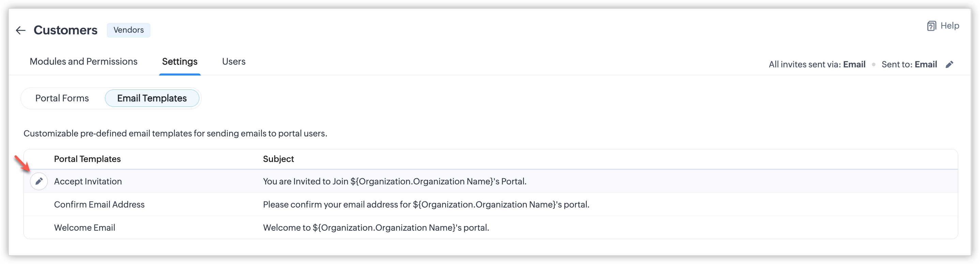Edit the Accept Invitation template via pencil icon

(x=39, y=181)
